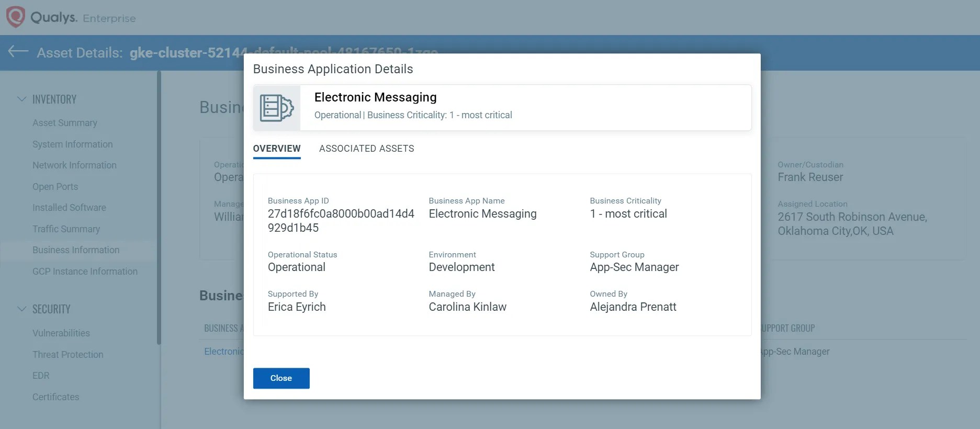
Task: Click the back arrow beside Asset Details
Action: [x=18, y=51]
